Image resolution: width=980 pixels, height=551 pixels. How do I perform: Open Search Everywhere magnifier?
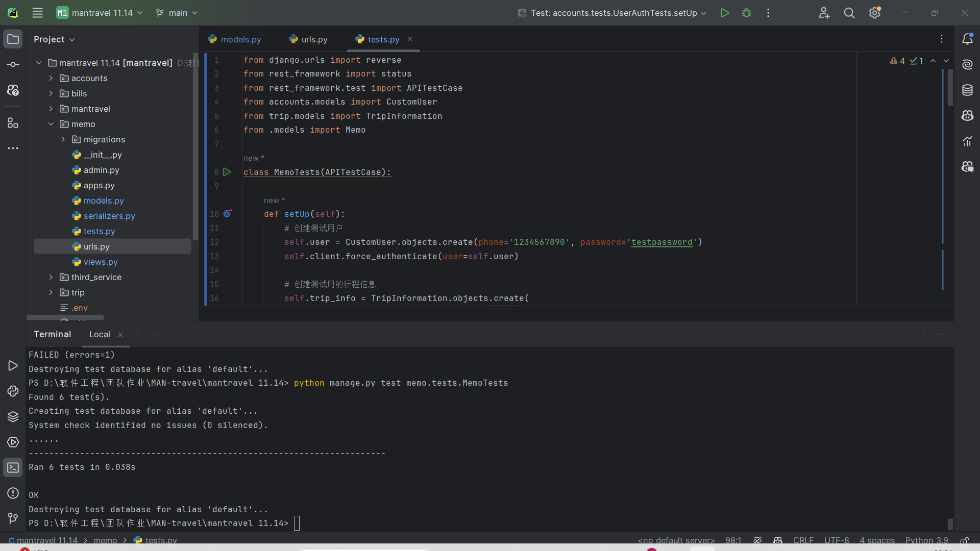point(849,13)
